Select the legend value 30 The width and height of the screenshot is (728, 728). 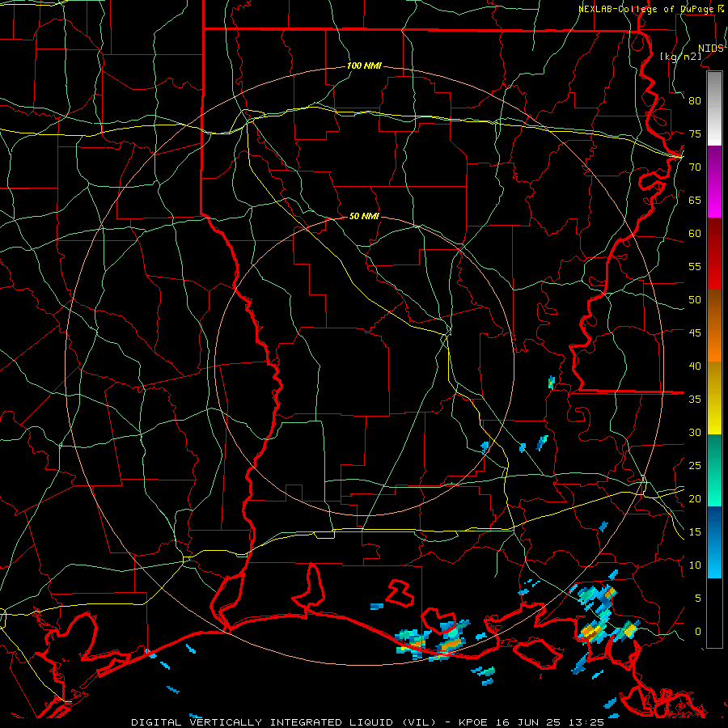695,432
